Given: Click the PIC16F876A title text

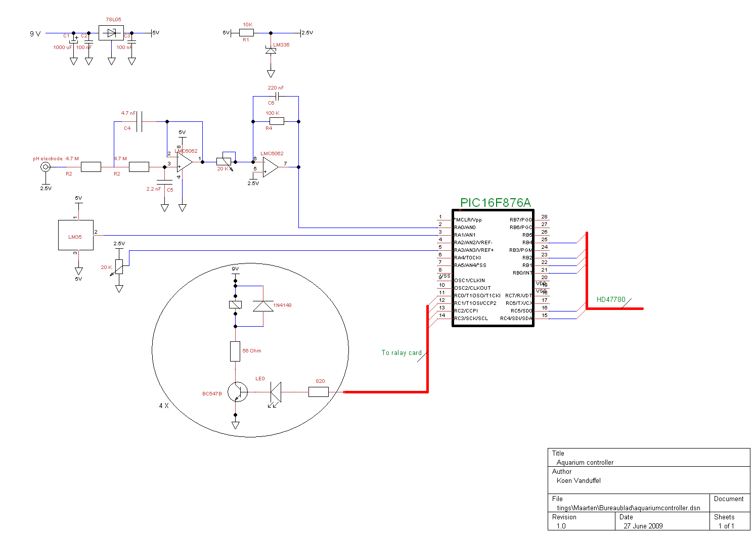Looking at the screenshot, I should (x=496, y=203).
